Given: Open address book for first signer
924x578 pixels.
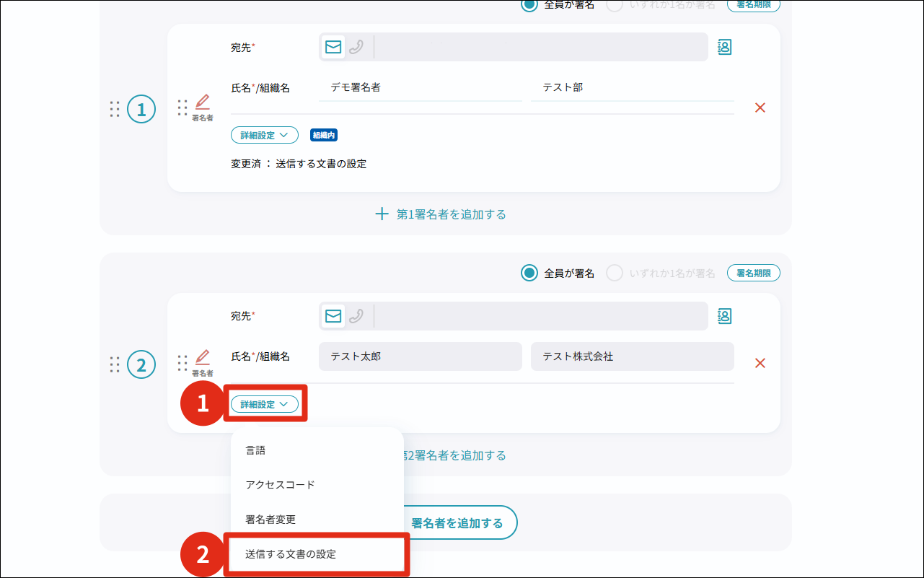Looking at the screenshot, I should pos(724,48).
